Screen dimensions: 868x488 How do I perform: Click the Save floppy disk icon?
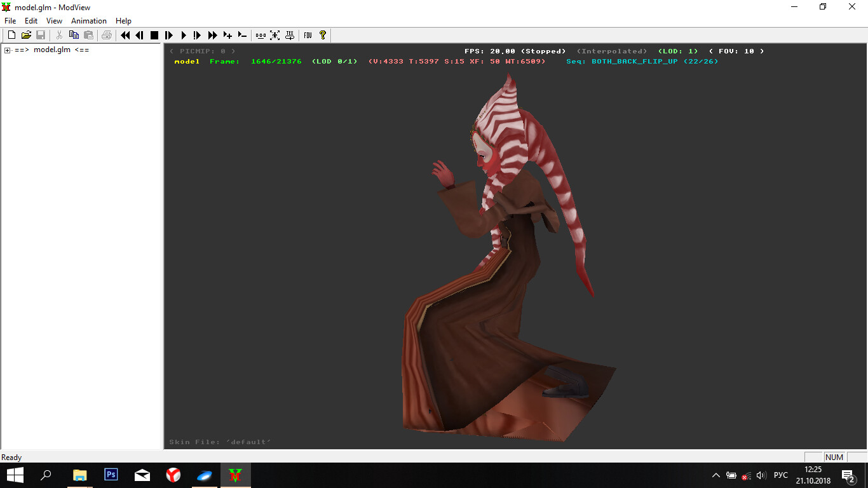pyautogui.click(x=41, y=35)
